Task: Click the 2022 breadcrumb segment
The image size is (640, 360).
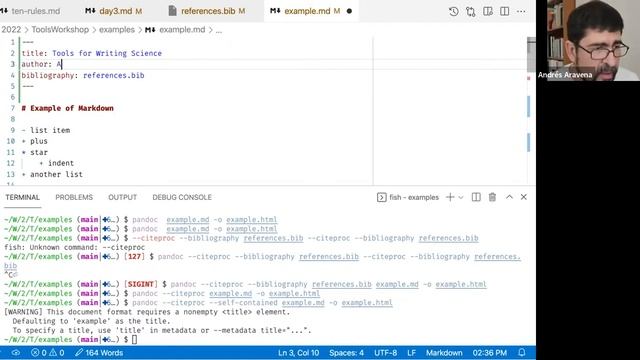Action: tap(11, 29)
